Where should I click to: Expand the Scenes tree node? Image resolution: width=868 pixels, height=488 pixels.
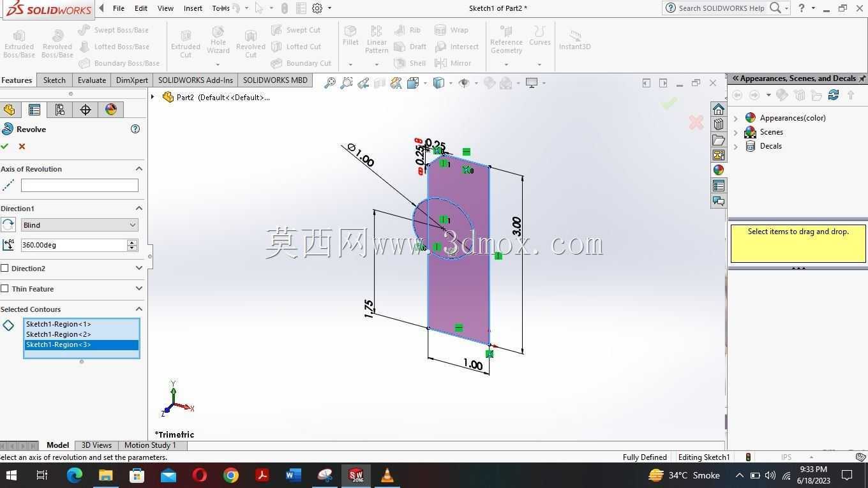coord(736,132)
